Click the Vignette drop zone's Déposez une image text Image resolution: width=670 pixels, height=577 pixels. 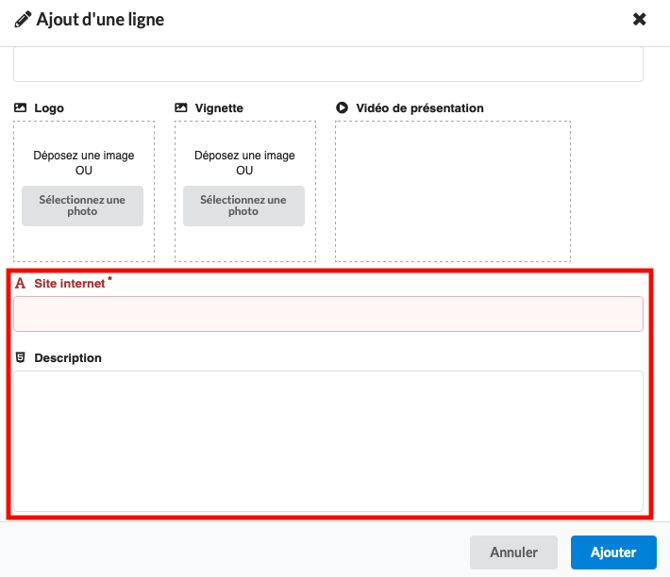[245, 156]
